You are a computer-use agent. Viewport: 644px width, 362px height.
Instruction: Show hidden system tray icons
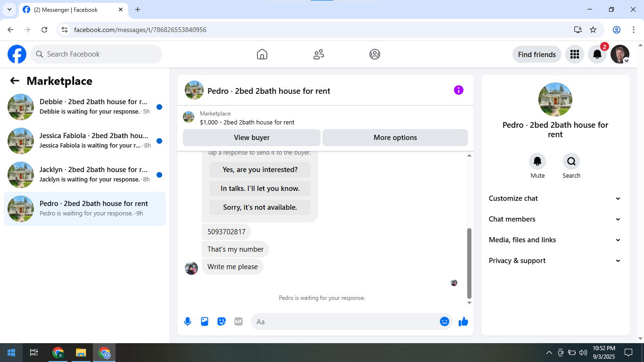click(x=549, y=353)
